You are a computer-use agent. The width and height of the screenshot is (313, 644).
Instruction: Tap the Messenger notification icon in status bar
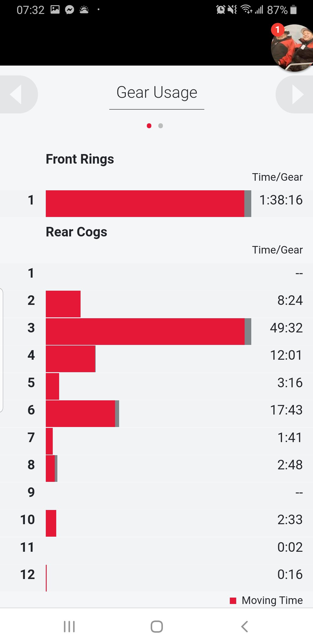tap(70, 10)
